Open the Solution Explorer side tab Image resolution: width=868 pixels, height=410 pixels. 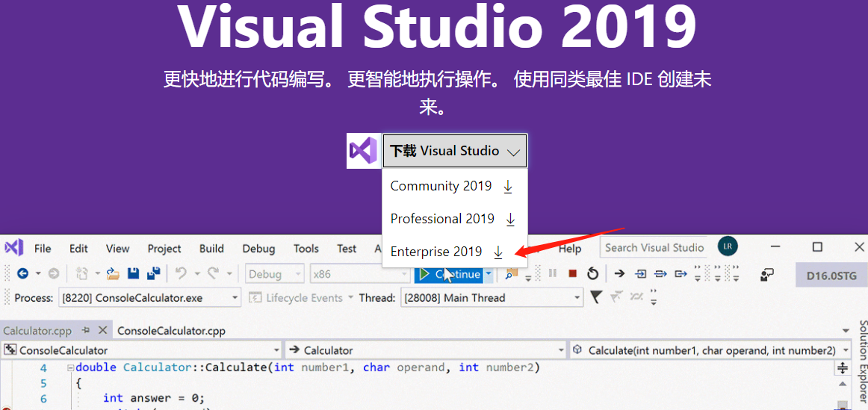coord(863,363)
